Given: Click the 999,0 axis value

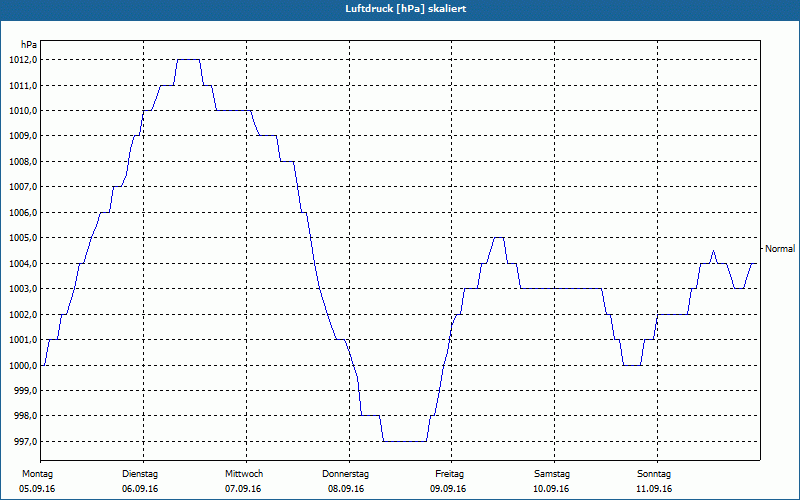Looking at the screenshot, I should (x=25, y=391).
